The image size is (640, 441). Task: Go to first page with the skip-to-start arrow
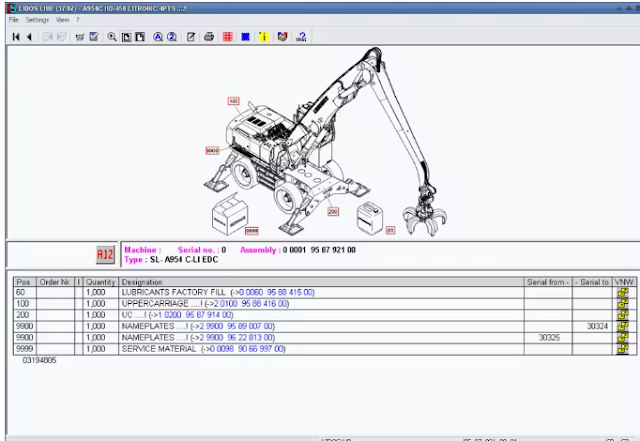16,37
